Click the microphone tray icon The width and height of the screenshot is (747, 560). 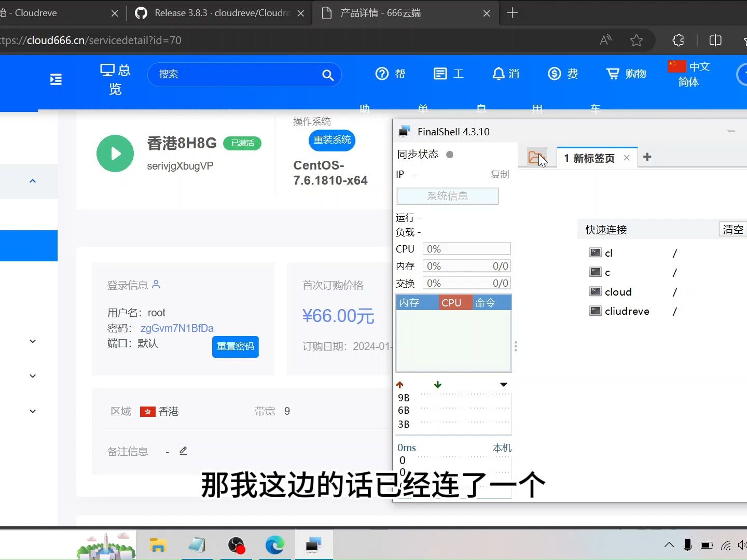[x=687, y=545]
